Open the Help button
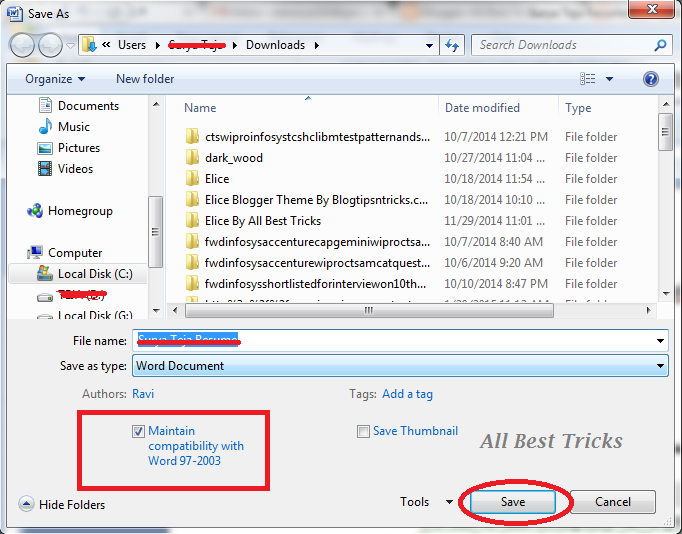Image resolution: width=682 pixels, height=534 pixels. coord(651,79)
